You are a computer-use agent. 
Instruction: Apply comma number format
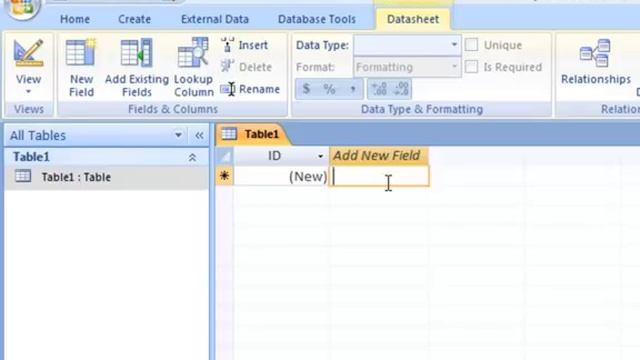point(352,89)
